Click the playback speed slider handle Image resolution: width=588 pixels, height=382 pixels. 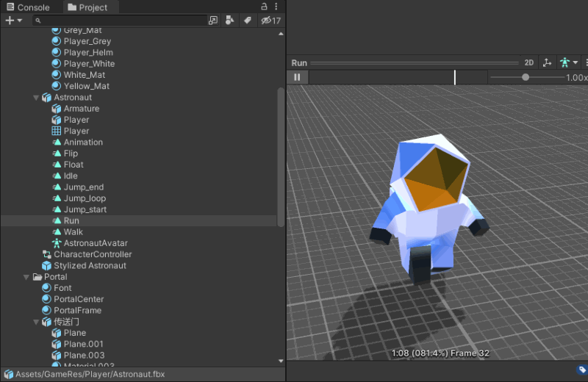click(526, 77)
